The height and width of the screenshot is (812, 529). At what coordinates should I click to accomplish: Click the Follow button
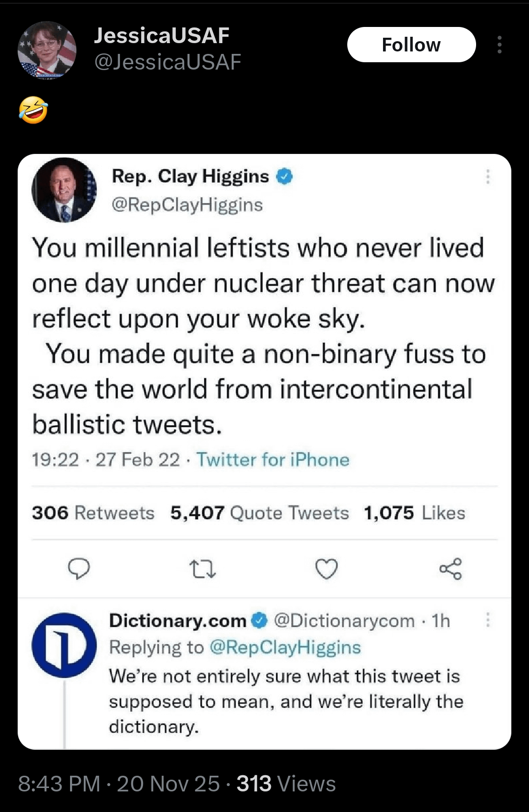[411, 45]
